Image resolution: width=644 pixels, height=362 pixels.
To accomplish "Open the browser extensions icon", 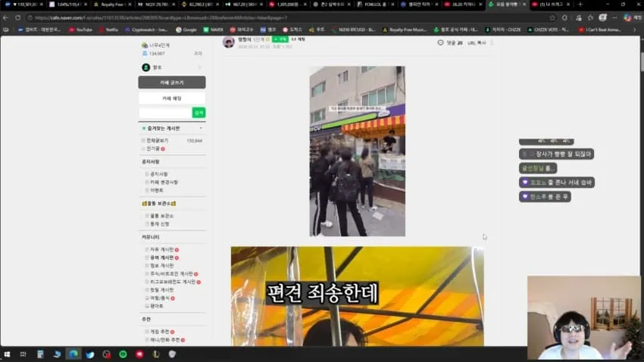I will [x=564, y=17].
